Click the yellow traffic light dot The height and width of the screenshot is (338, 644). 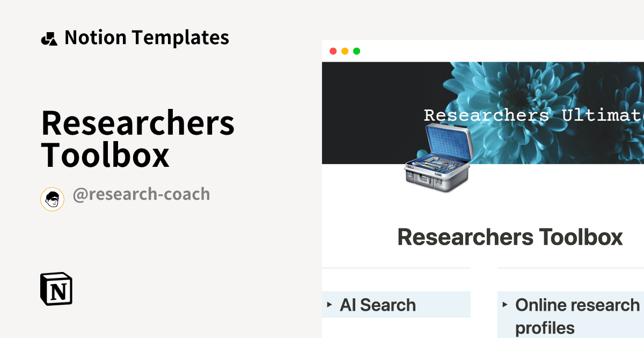point(345,51)
